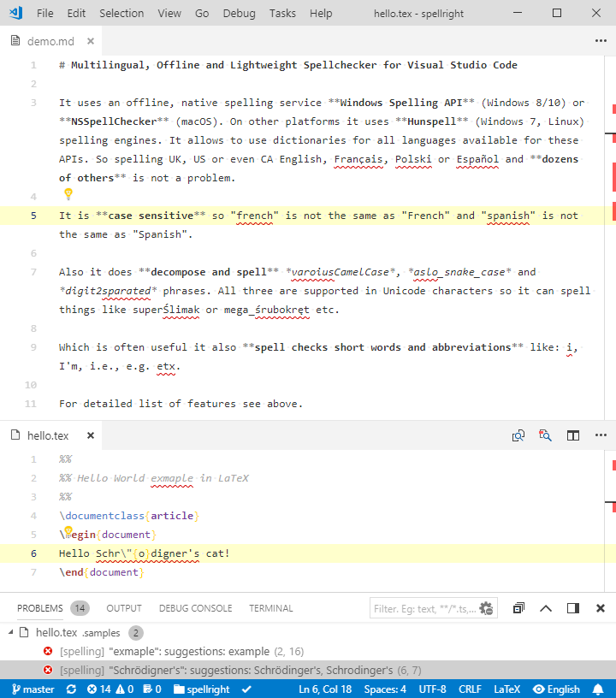Image resolution: width=616 pixels, height=698 pixels.
Task: Open more actions for demo.md editor group
Action: [601, 40]
